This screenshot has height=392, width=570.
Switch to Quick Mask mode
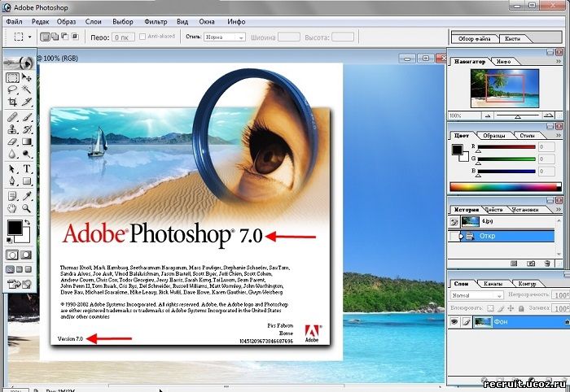coord(26,255)
